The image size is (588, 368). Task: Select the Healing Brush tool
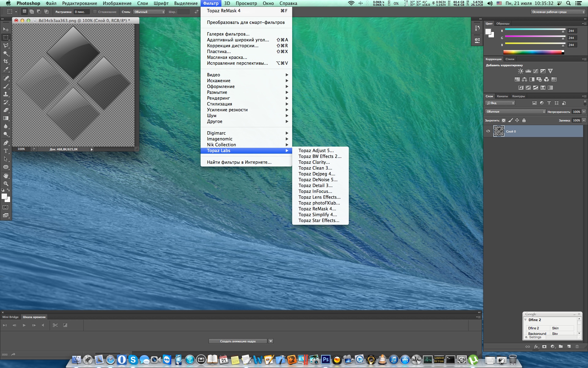(6, 78)
